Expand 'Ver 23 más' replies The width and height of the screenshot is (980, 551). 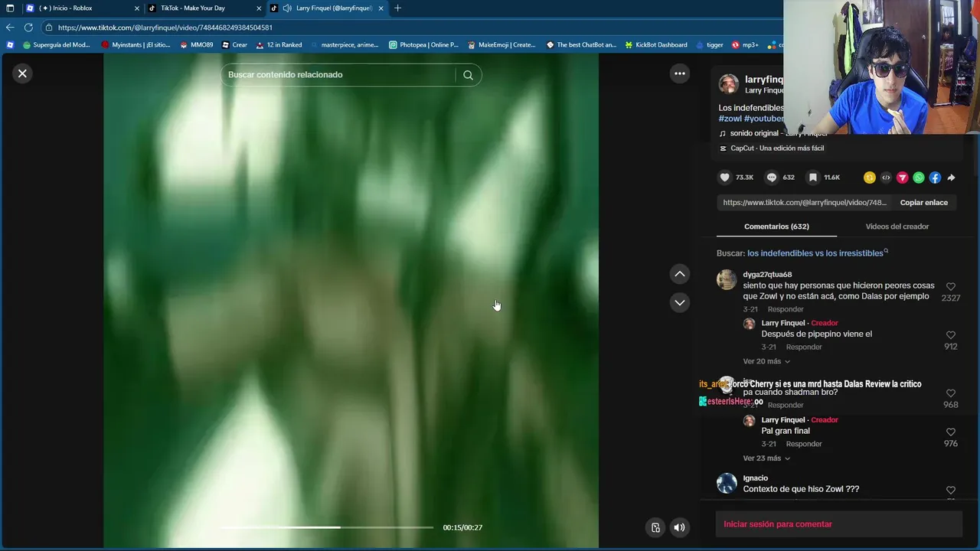pyautogui.click(x=766, y=458)
